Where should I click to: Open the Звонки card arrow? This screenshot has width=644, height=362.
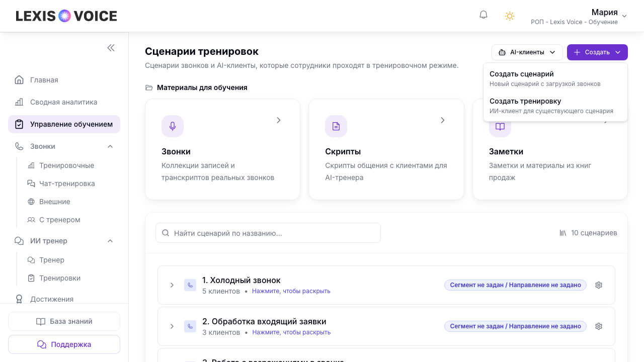point(279,120)
